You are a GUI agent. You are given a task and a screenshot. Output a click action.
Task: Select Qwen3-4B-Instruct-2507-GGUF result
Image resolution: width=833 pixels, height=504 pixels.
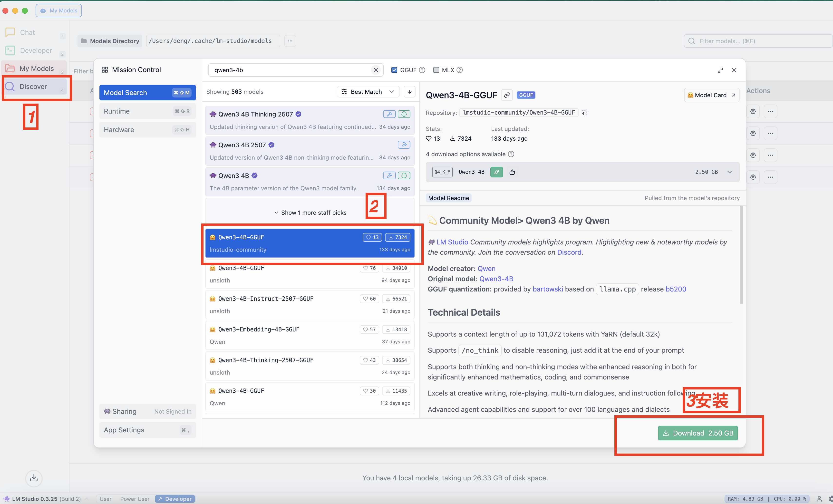pos(310,305)
